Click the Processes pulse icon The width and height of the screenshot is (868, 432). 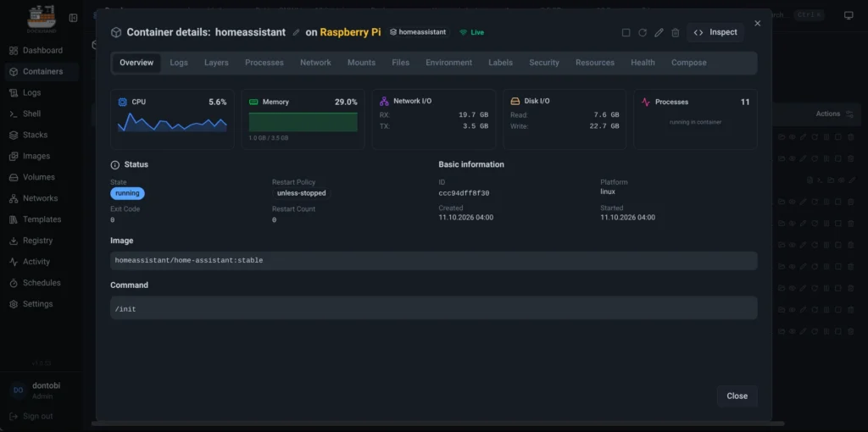point(645,102)
